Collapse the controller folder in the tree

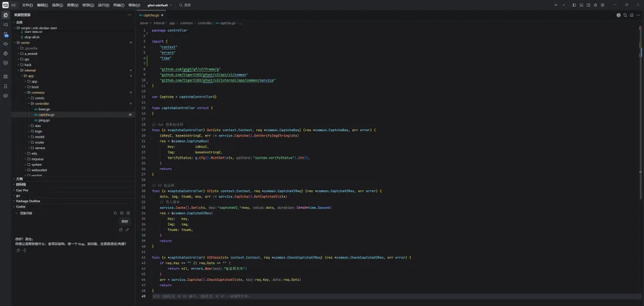(42, 104)
